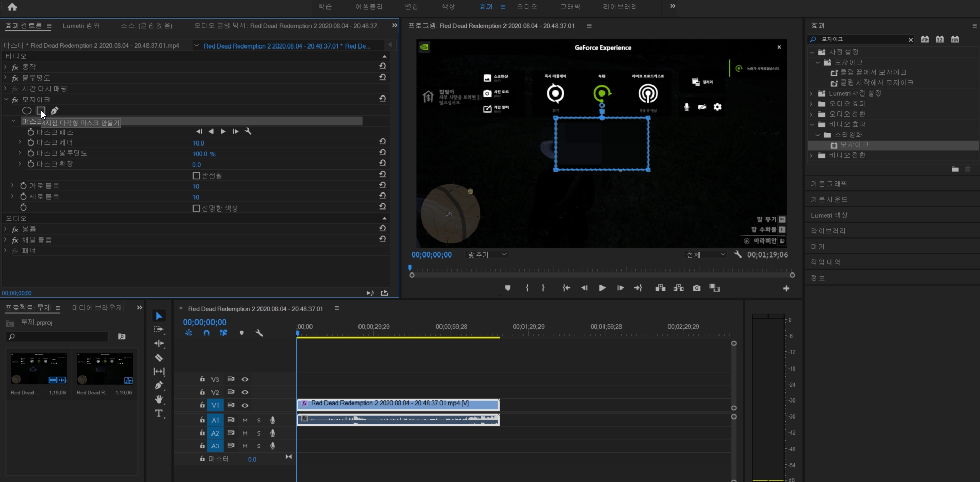Mute track A1
Viewport: 980px width, 482px height.
pos(245,420)
